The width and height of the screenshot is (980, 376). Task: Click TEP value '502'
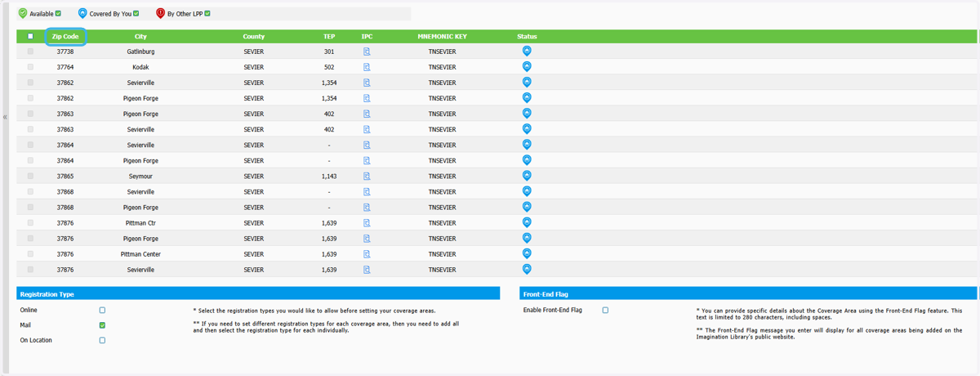pyautogui.click(x=329, y=67)
